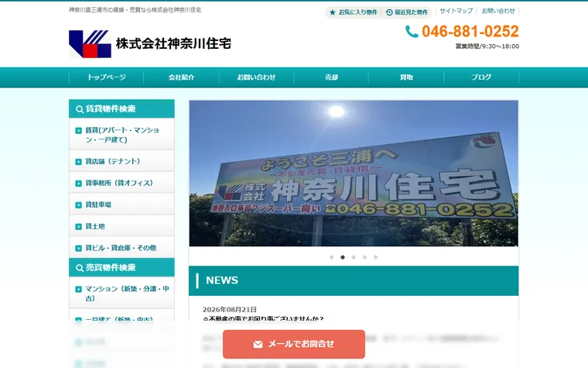The width and height of the screenshot is (588, 368).
Task: Select third carousel dot
Action: (354, 257)
